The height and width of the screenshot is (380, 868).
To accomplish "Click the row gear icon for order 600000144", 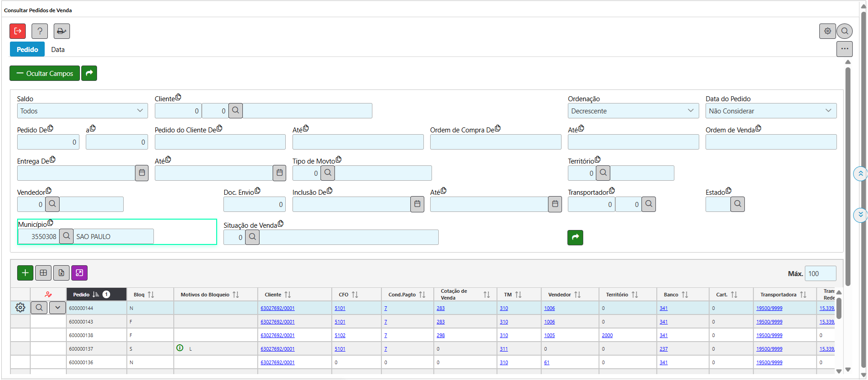I will [x=20, y=308].
